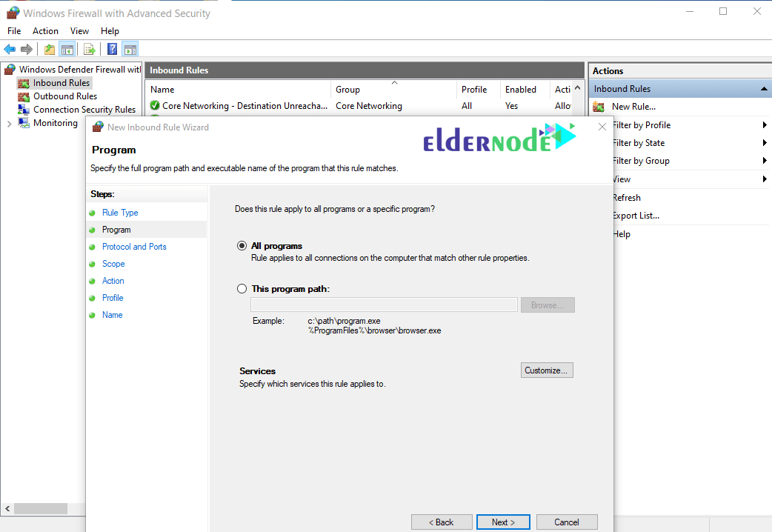Click the Show/Hide Console Tree toolbar icon

(67, 49)
